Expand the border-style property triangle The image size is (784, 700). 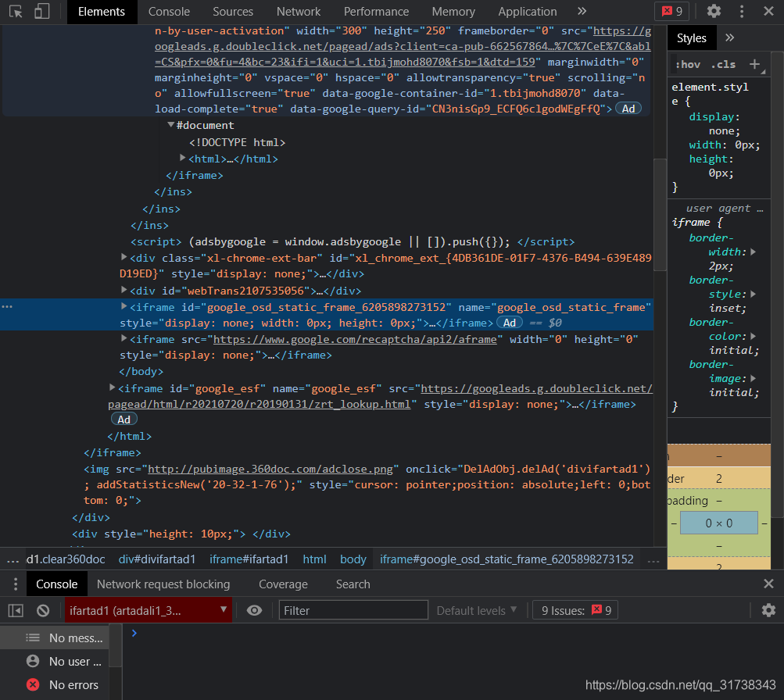click(x=753, y=295)
